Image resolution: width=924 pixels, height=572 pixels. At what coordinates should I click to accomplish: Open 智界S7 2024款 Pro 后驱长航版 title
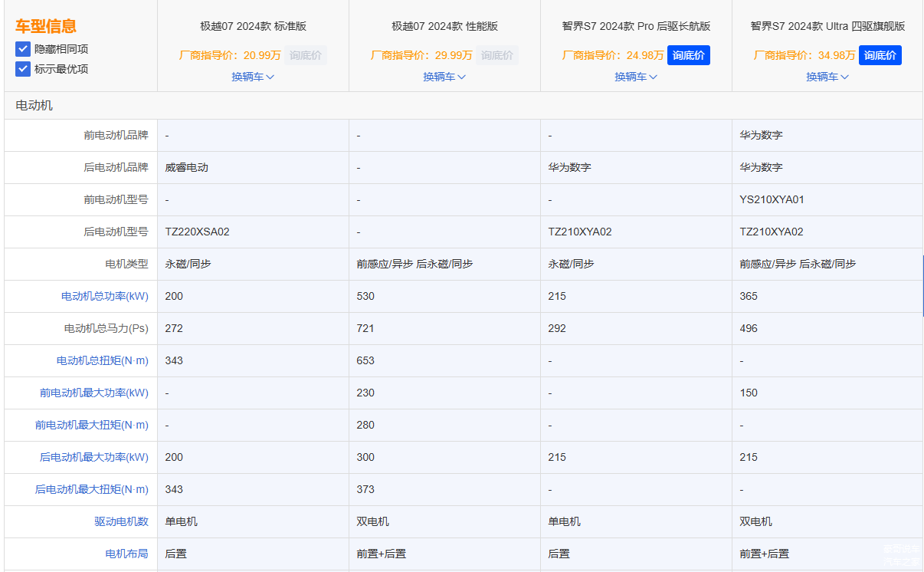[x=637, y=26]
